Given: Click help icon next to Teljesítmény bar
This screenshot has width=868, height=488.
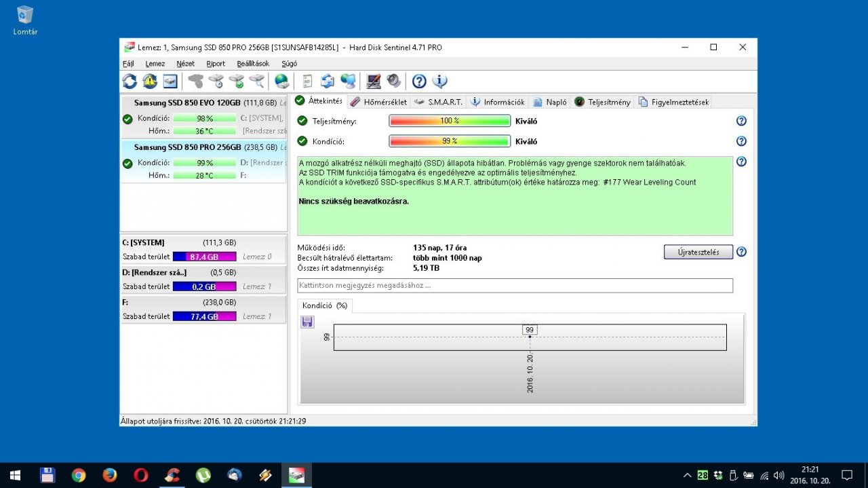Looking at the screenshot, I should point(741,121).
